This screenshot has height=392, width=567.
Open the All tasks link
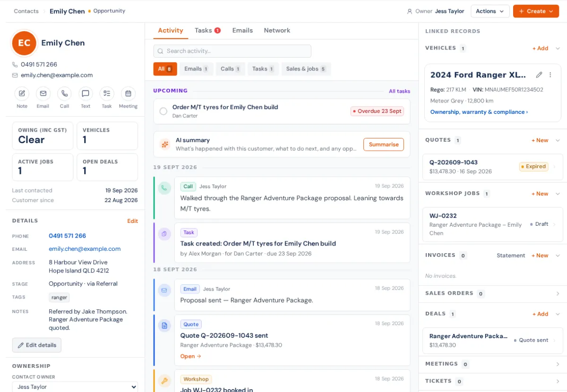399,91
